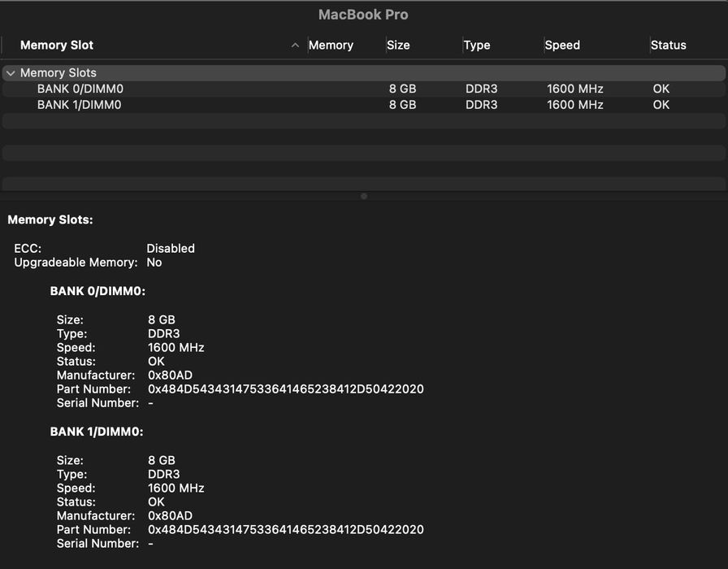This screenshot has height=569, width=728.
Task: Click Manufacturer 0x80AD under BANK 1/DIMM0
Action: click(x=170, y=515)
